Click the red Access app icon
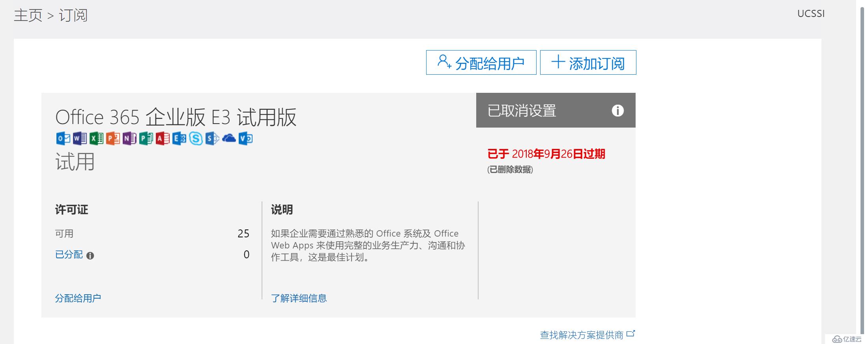 point(163,138)
